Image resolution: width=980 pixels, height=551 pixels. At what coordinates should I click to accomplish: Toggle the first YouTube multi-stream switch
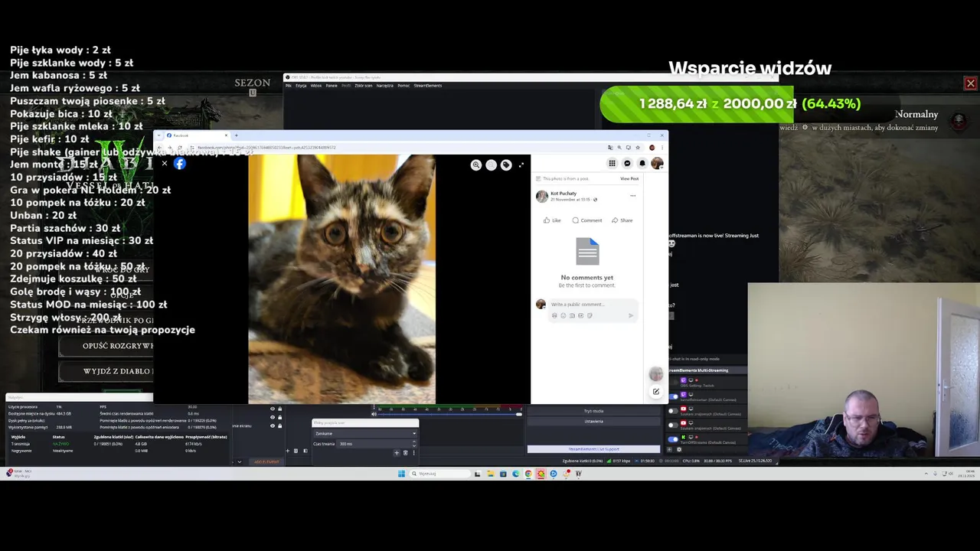pyautogui.click(x=673, y=411)
